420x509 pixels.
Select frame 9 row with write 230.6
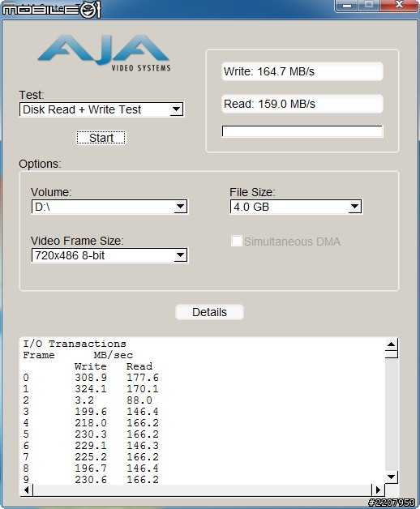coord(91,480)
